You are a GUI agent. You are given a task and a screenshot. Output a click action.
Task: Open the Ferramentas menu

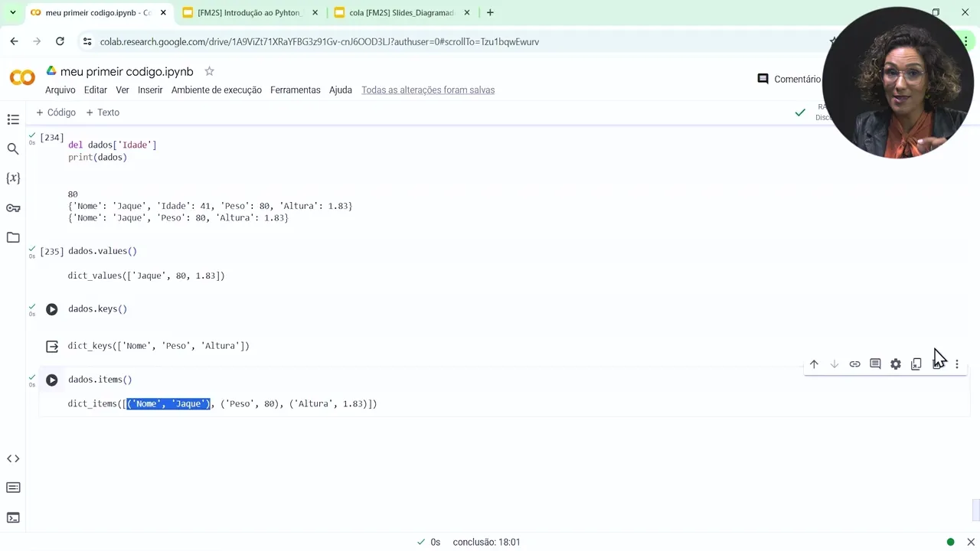(x=296, y=90)
